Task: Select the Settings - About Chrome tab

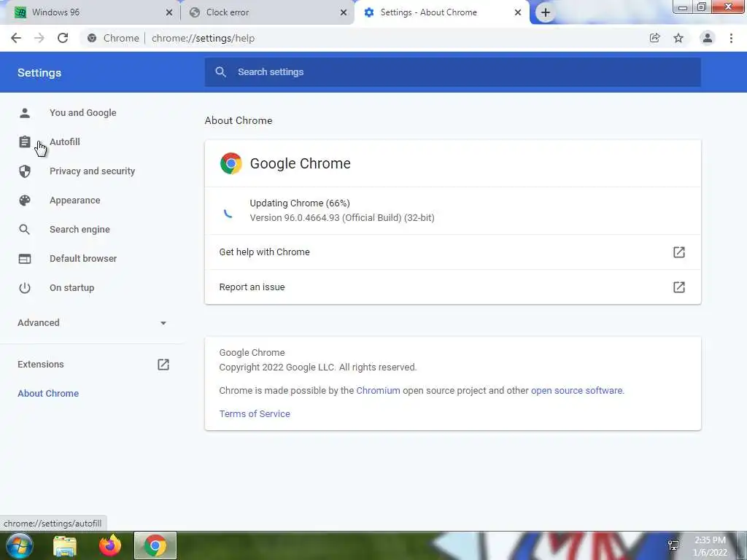Action: tap(442, 12)
